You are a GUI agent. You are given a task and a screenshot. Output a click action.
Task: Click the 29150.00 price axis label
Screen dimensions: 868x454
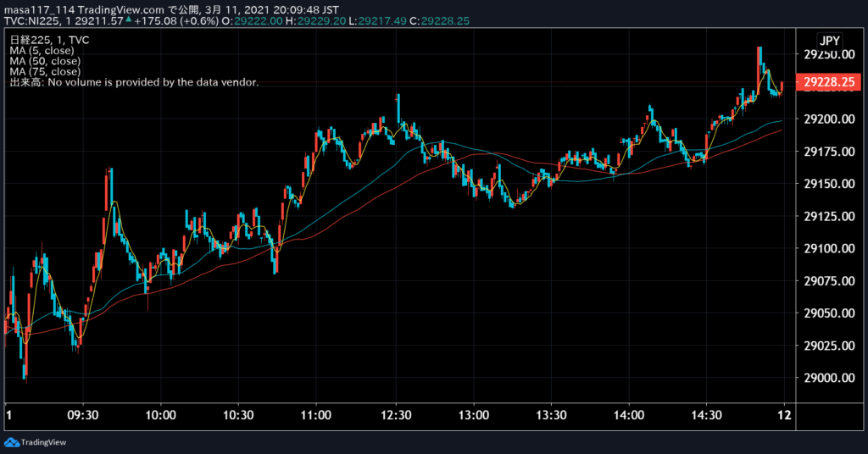tap(829, 184)
